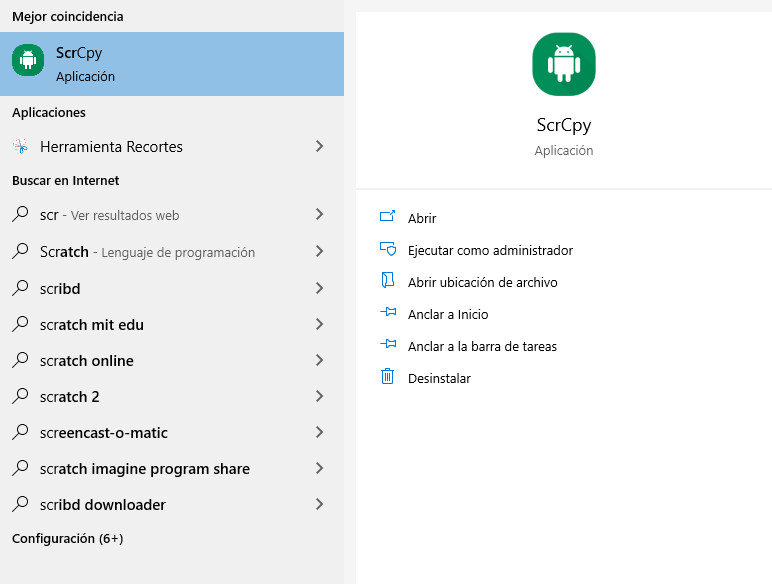Screen dimensions: 772x584
Task: Expand the Herramienta Recortes chevron arrow
Action: pos(320,146)
